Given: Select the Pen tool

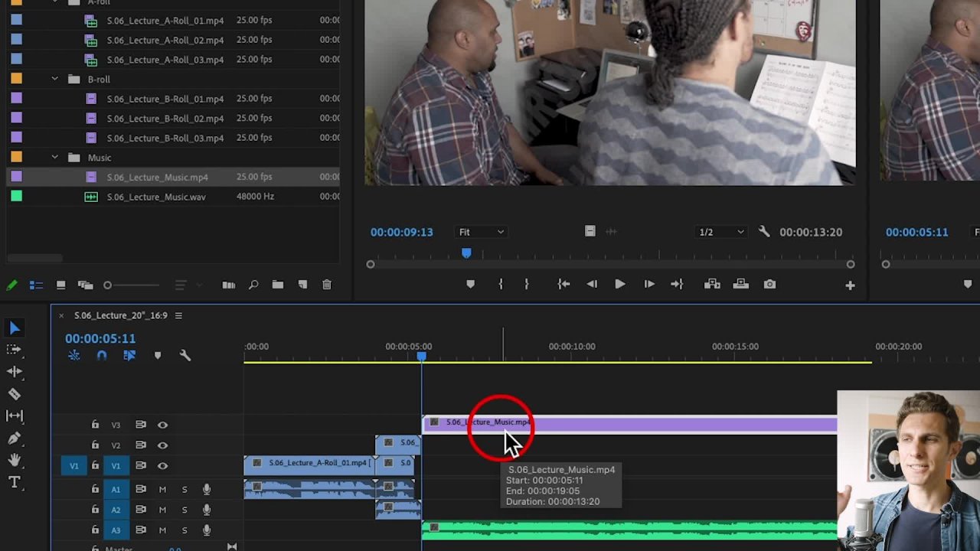Looking at the screenshot, I should click(15, 439).
